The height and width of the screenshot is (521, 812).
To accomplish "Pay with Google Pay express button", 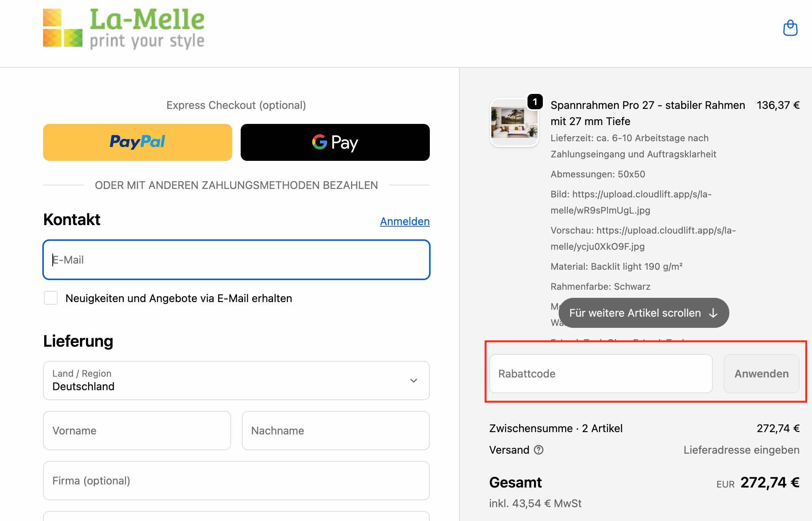I will pyautogui.click(x=335, y=142).
